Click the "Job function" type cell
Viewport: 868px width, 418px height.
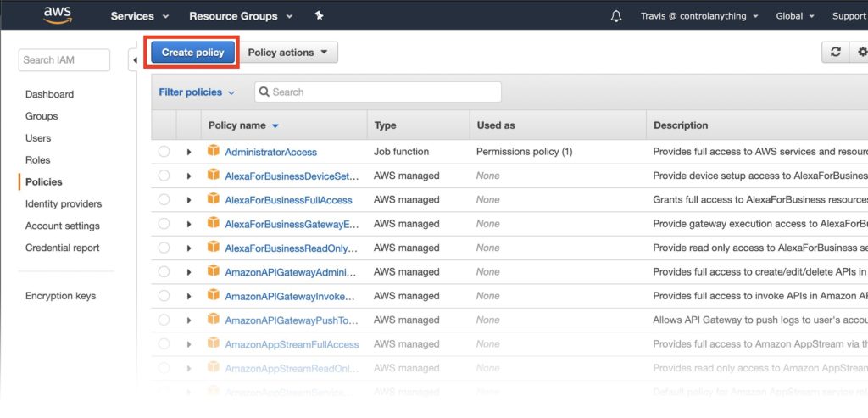coord(401,152)
